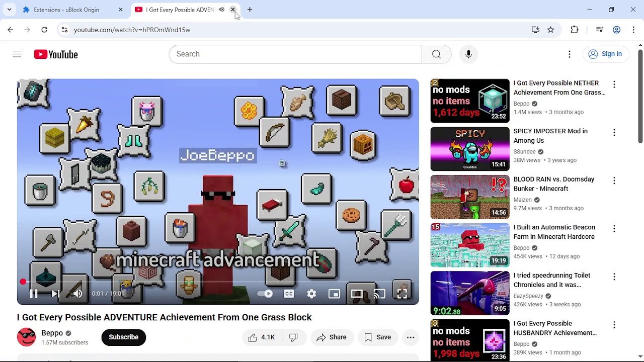This screenshot has width=644, height=362.
Task: Start voice search with the microphone
Action: coord(468,54)
